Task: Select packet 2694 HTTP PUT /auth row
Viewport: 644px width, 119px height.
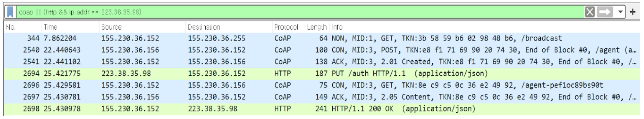Action: pos(300,74)
